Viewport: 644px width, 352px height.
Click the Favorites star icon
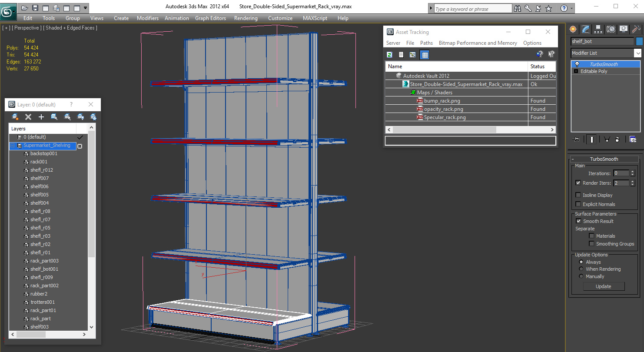[549, 8]
